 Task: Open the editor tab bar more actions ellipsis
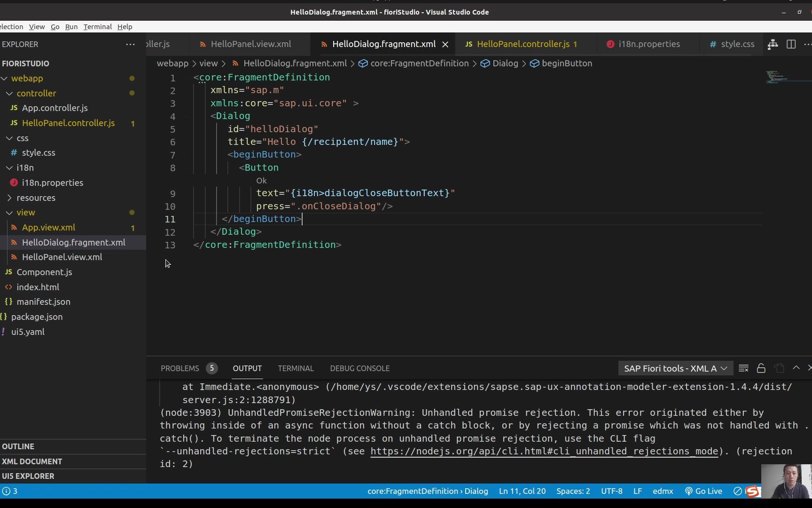tap(808, 44)
